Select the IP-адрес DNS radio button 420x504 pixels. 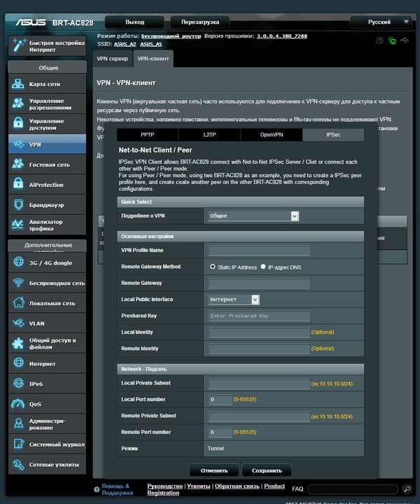263,267
